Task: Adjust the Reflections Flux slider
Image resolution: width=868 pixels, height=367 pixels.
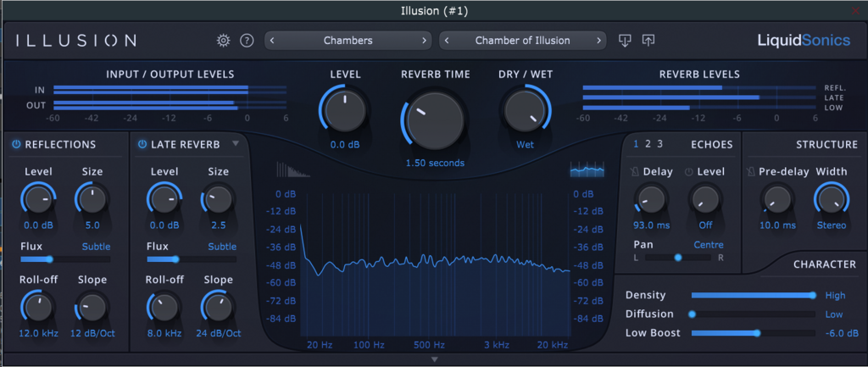Action: (x=65, y=259)
